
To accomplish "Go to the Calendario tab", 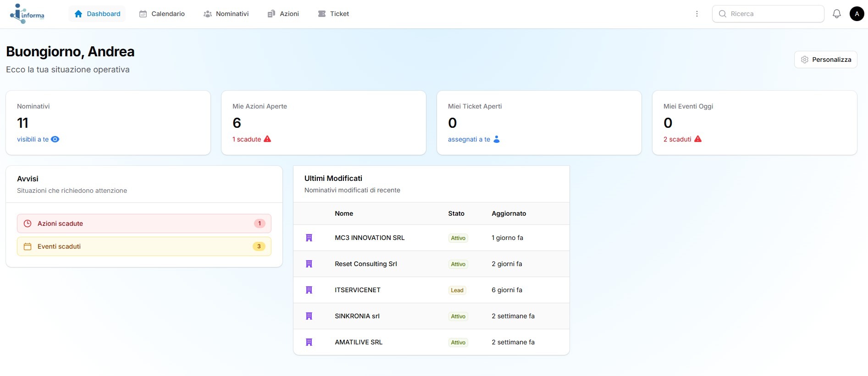I will [x=162, y=14].
